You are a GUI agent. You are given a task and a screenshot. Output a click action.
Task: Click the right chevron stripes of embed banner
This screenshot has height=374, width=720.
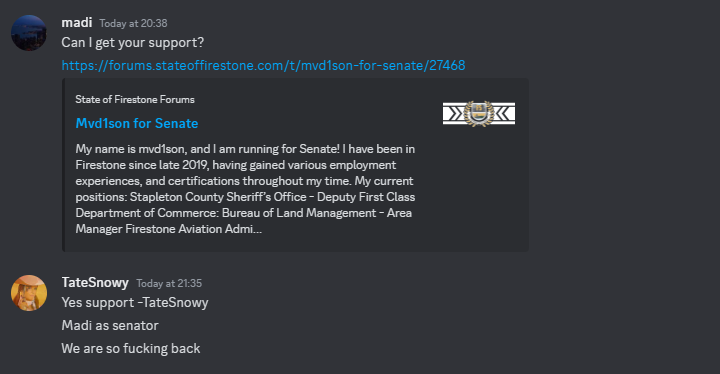(x=504, y=113)
